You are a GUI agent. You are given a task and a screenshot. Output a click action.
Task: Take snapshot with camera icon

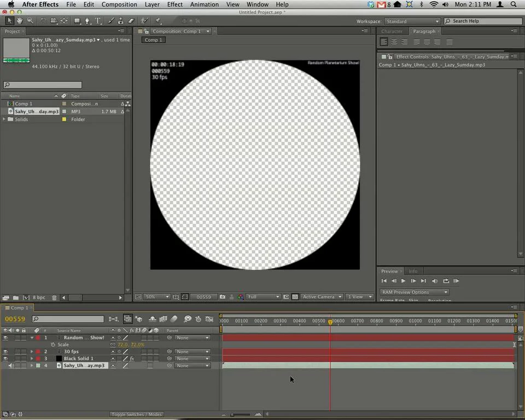[222, 297]
